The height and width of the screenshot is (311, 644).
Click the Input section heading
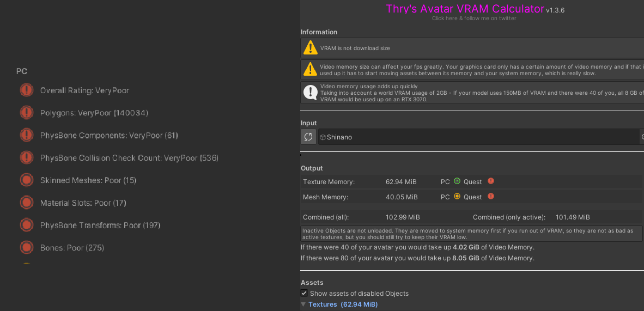click(309, 123)
